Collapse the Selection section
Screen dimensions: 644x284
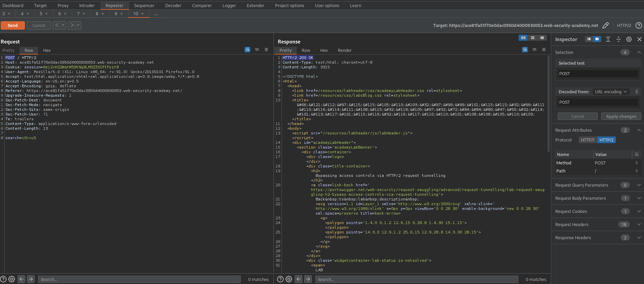click(x=639, y=52)
